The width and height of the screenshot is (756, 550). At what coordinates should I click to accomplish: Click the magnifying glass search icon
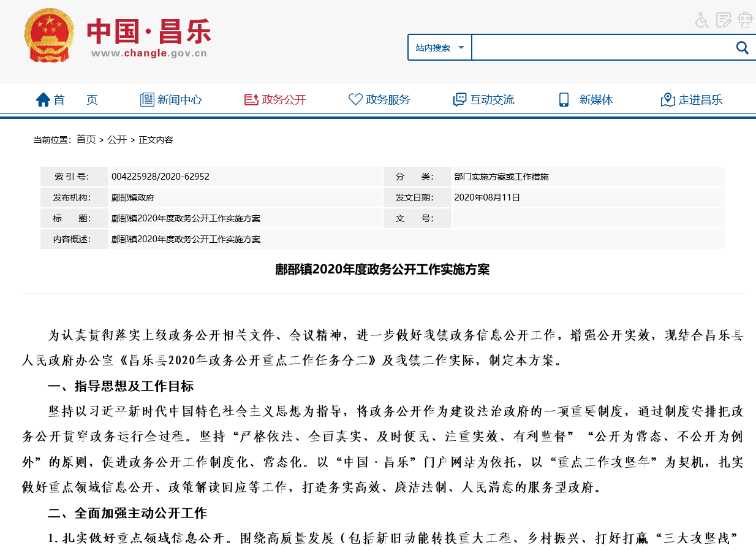(x=742, y=48)
